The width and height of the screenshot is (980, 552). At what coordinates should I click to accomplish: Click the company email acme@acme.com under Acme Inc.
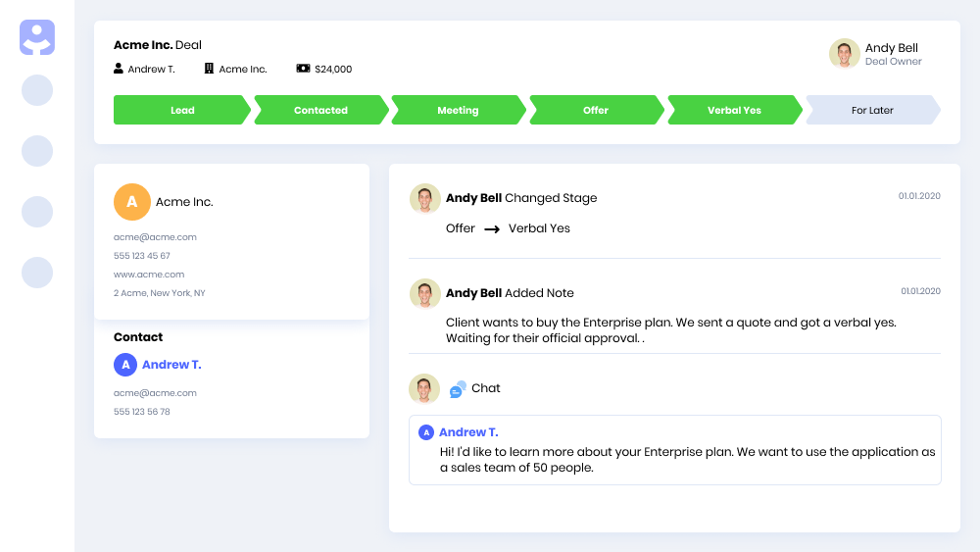(155, 237)
